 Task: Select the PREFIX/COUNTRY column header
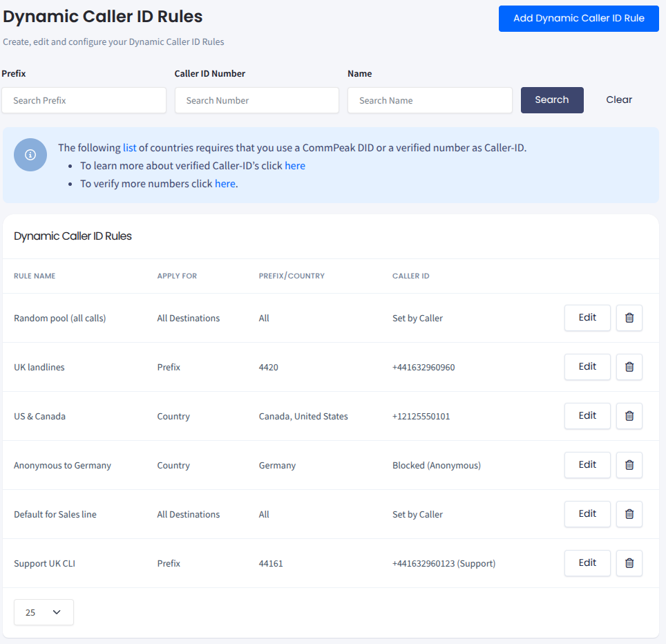click(292, 276)
